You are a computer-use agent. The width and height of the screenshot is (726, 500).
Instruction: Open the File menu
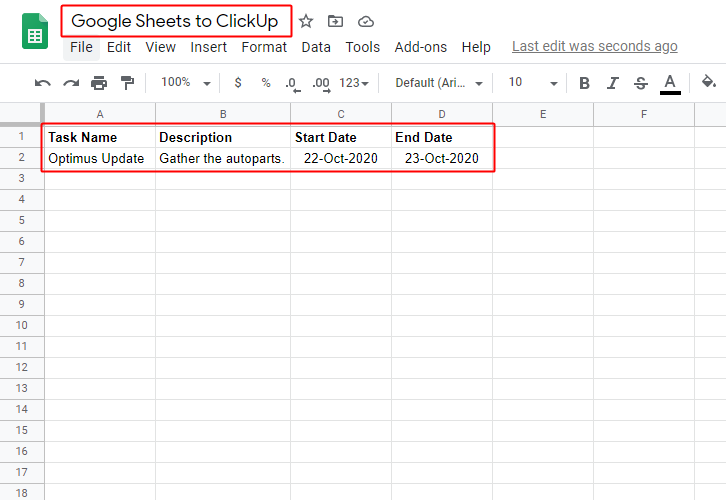point(81,47)
